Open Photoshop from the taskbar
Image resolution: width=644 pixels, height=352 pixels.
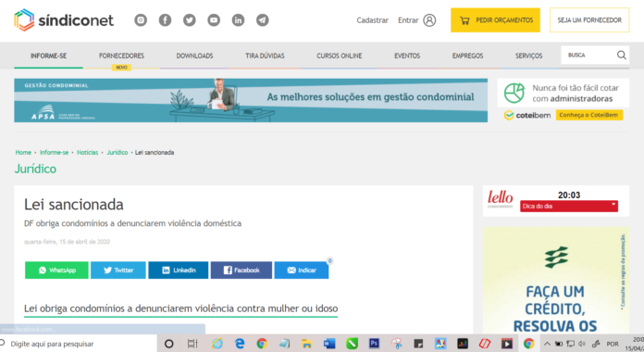coord(374,344)
